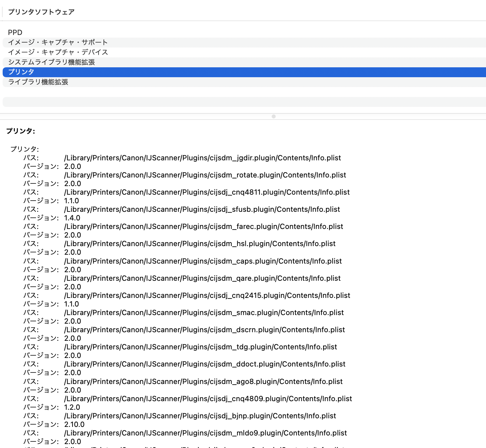Select the cijsdj_cnq4811.plugin path text

point(207,192)
